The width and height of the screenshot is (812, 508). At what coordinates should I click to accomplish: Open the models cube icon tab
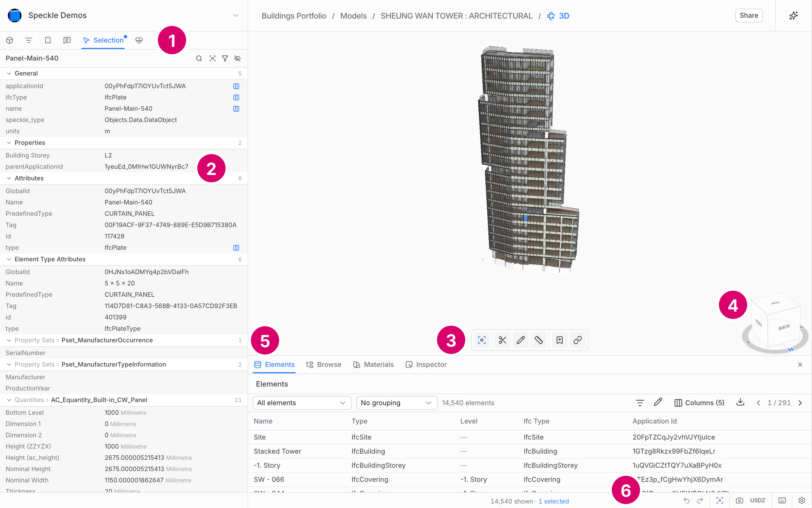coord(10,40)
